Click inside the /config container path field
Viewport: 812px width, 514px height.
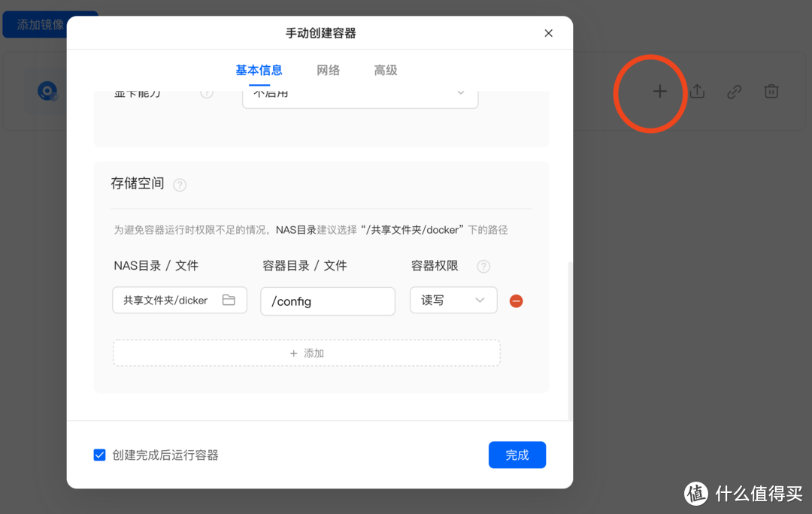pos(327,301)
